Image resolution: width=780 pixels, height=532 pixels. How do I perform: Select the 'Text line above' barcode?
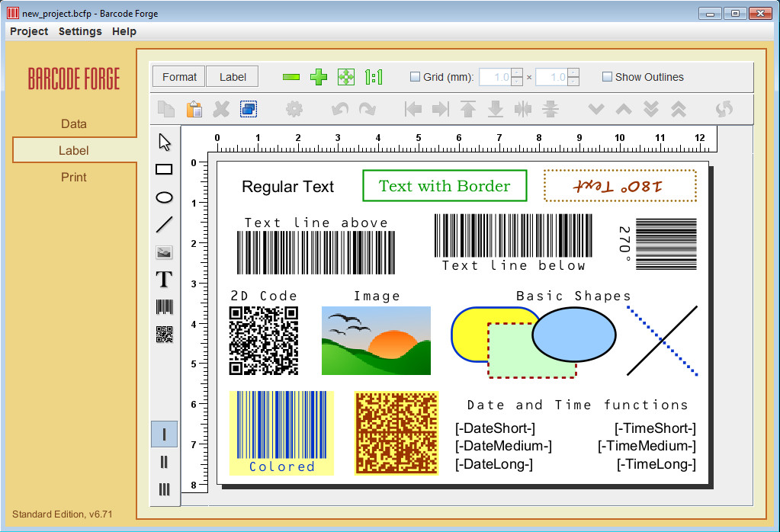(316, 245)
